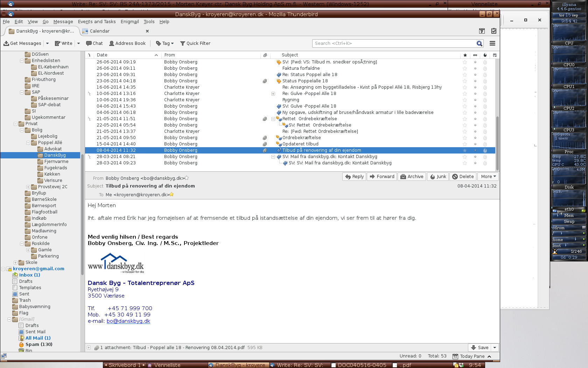Screen dimensions: 588x368
Task: Save the PDF attachment
Action: 480,348
